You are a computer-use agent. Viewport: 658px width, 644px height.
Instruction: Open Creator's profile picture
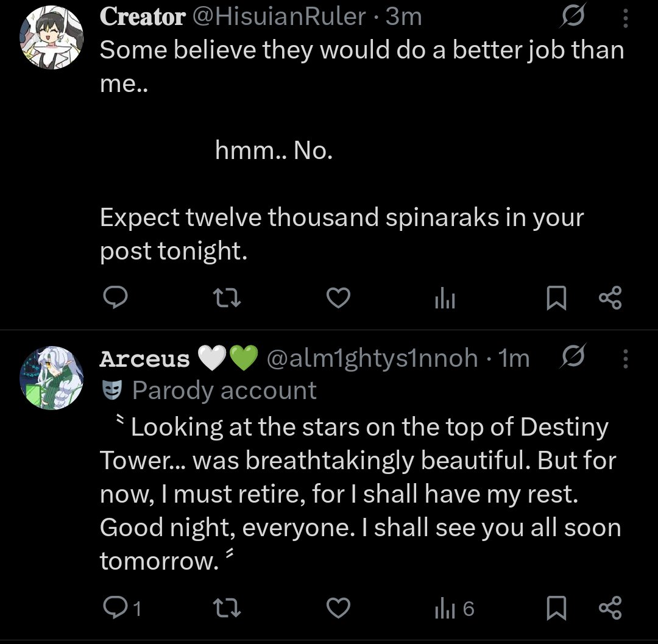pyautogui.click(x=51, y=37)
